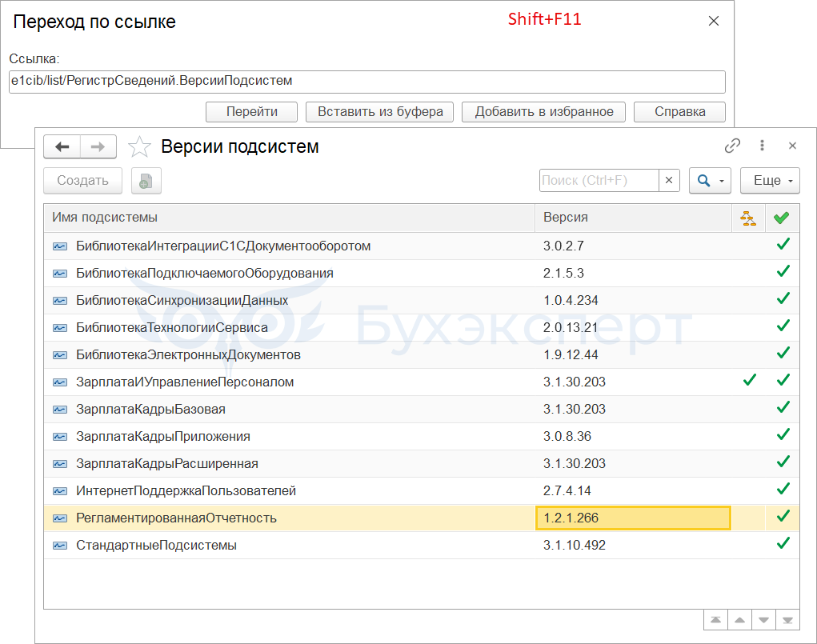
Task: Select the ЗарплатаКадрыРасширенная name
Action: coord(167,464)
